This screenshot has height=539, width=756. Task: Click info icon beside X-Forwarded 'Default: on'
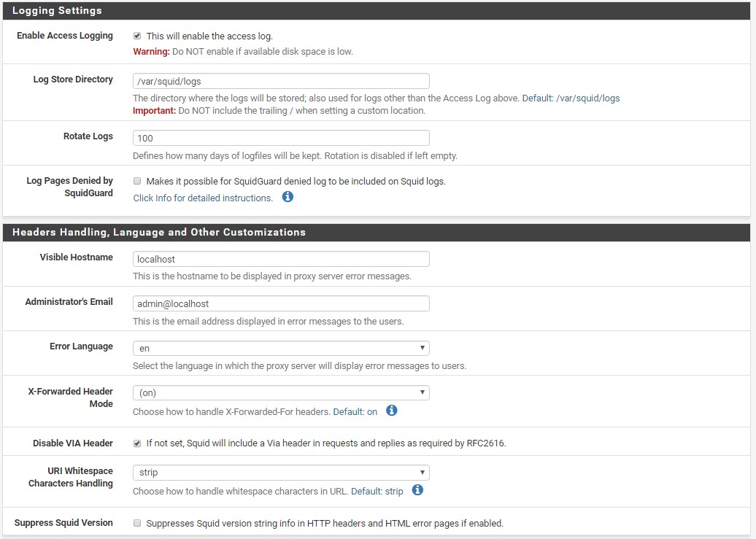[x=392, y=411]
